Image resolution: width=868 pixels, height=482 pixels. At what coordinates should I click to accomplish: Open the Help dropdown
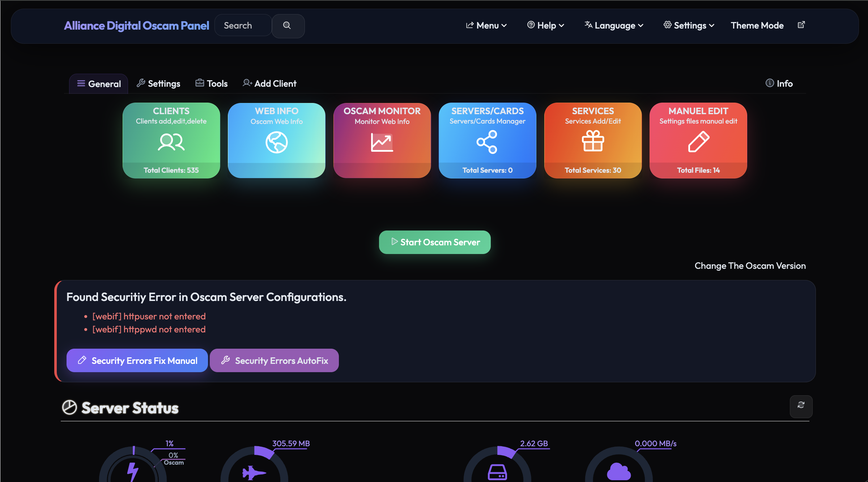(x=545, y=25)
